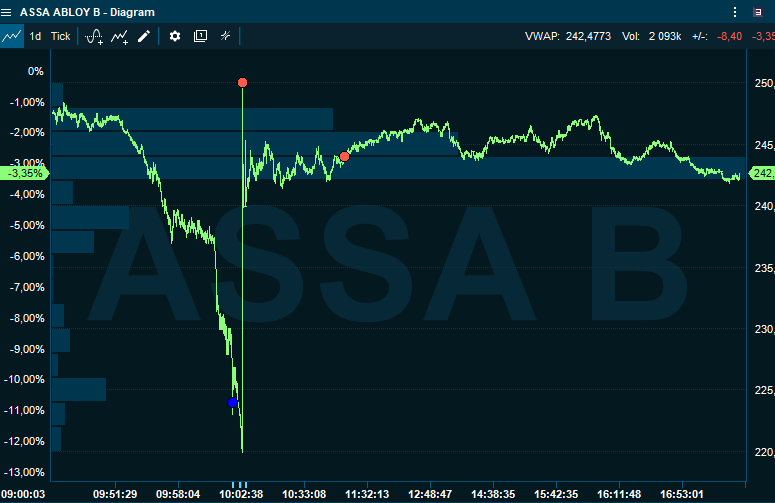Add an indicator with the sine-wave plus icon
This screenshot has height=503, width=775.
point(94,37)
